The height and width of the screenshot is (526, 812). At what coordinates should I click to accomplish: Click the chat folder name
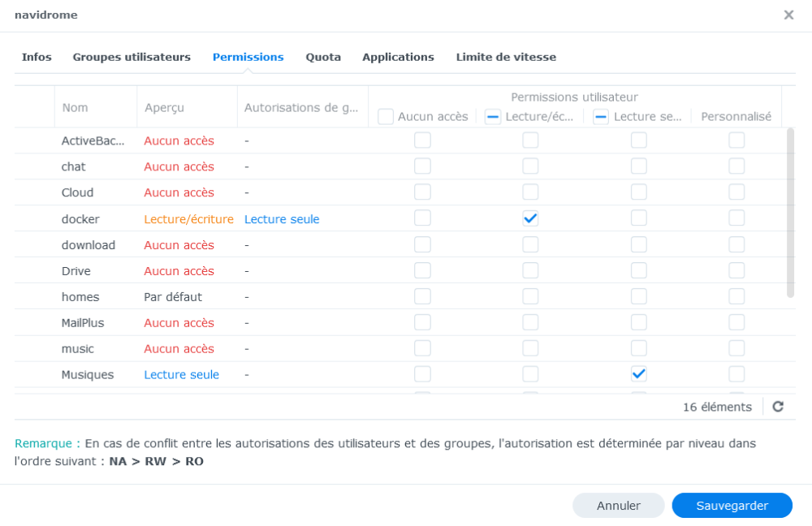pyautogui.click(x=74, y=166)
